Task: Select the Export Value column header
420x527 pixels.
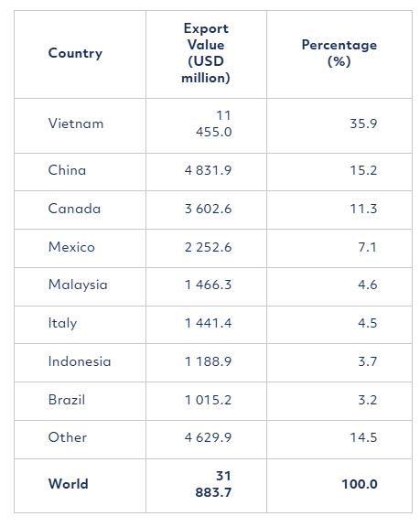Action: pyautogui.click(x=206, y=53)
